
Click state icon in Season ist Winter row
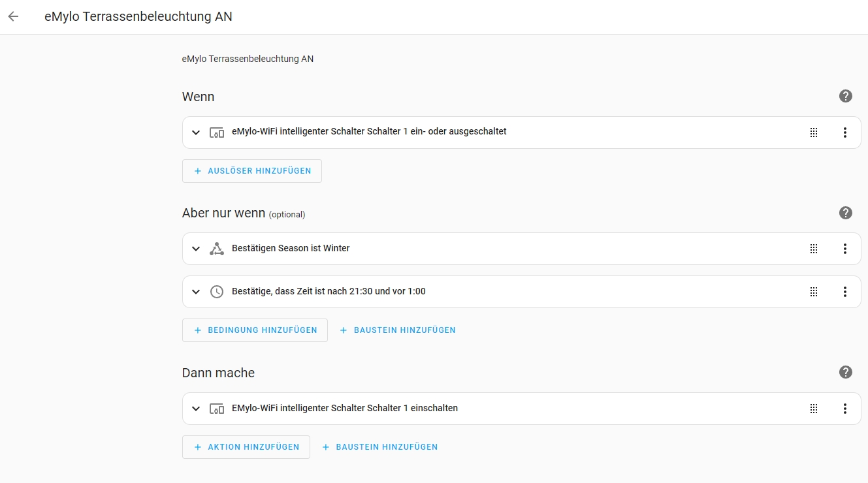tap(217, 249)
